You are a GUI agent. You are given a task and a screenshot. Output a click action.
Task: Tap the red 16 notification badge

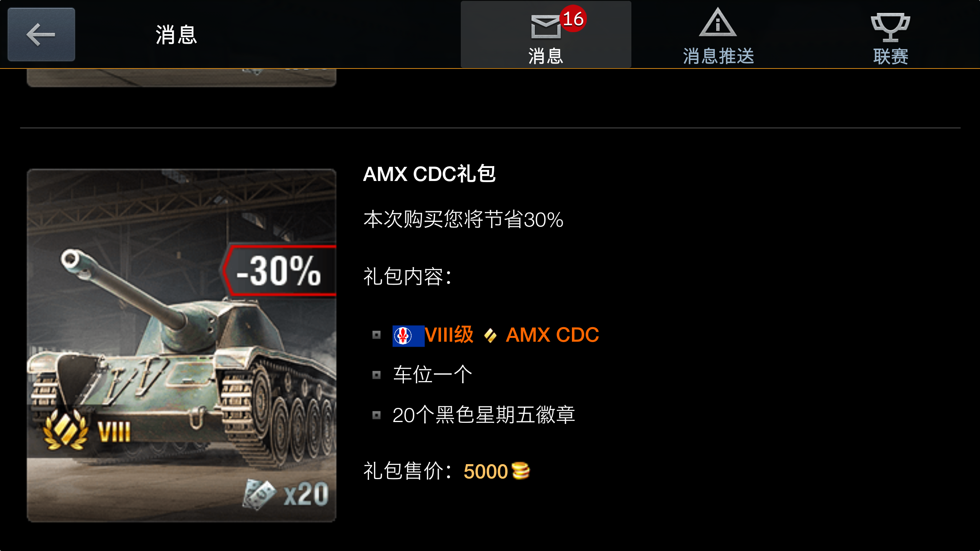573,18
